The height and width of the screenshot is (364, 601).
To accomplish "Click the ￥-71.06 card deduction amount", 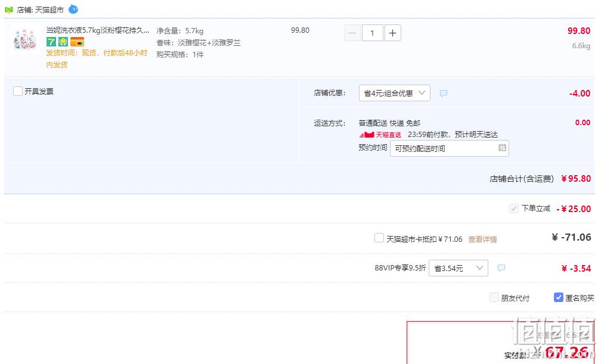I will (571, 238).
